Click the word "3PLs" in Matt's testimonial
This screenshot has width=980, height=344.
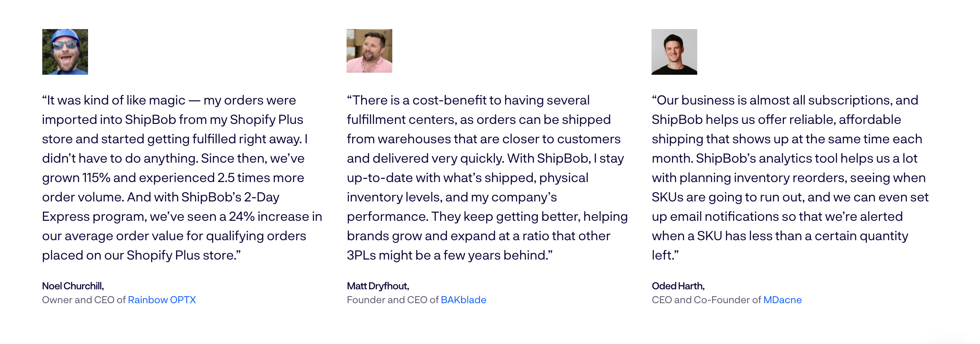pyautogui.click(x=361, y=255)
